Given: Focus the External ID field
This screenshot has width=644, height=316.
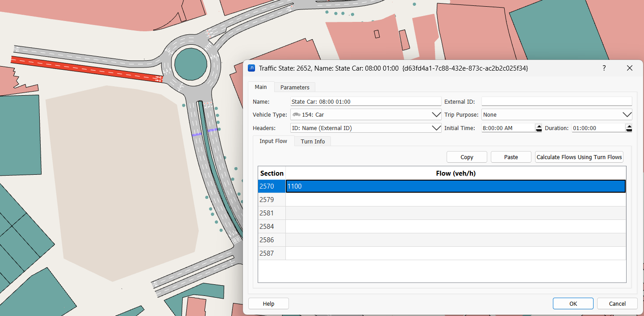Looking at the screenshot, I should pos(556,101).
